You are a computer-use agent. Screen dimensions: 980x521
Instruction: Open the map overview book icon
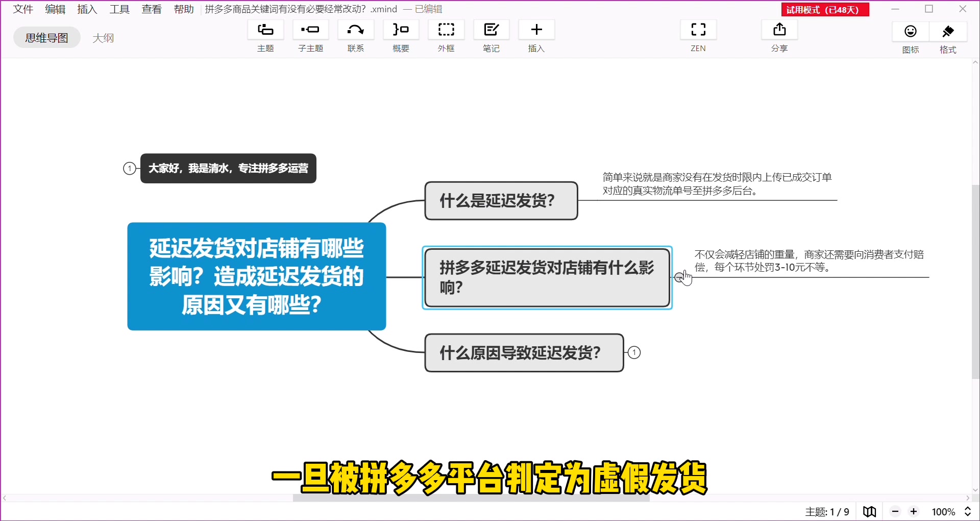[x=870, y=511]
